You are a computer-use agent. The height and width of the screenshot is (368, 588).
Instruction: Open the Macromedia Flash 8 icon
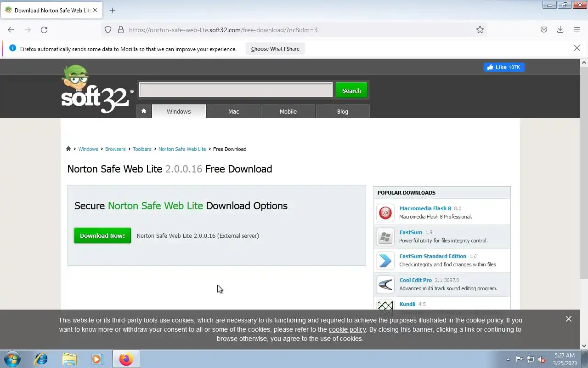[385, 213]
